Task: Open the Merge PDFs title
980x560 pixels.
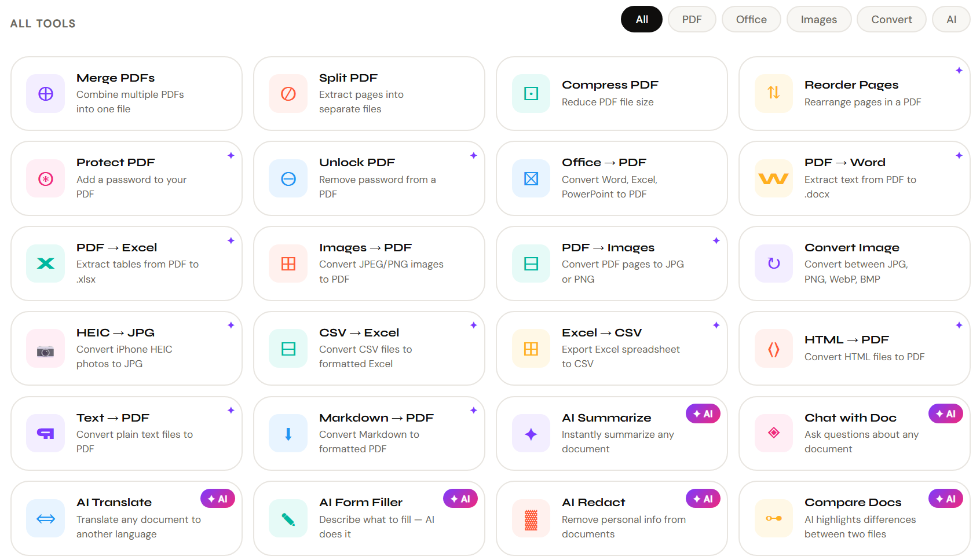Action: 116,78
